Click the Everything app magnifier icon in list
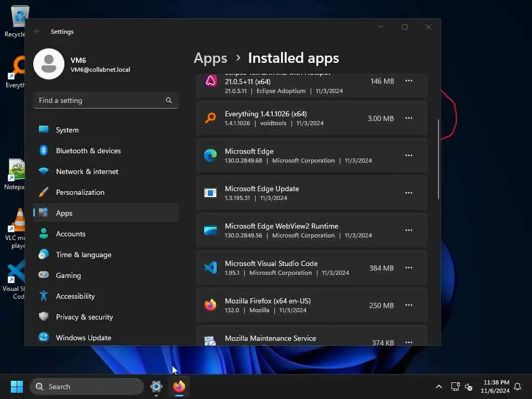This screenshot has width=532, height=399. [x=210, y=118]
